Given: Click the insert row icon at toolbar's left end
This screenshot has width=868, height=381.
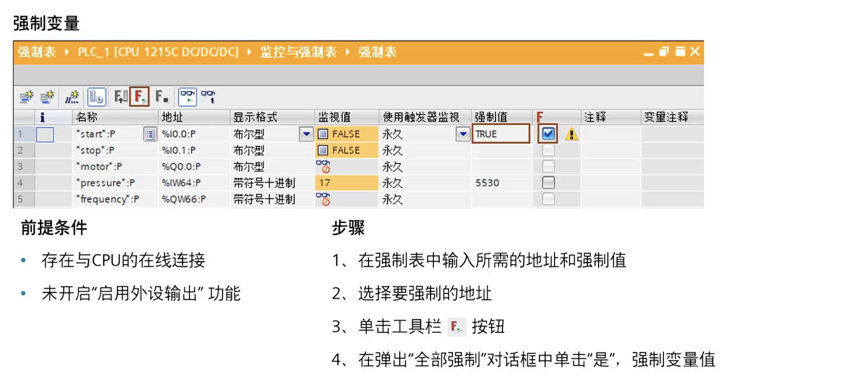Looking at the screenshot, I should (26, 97).
